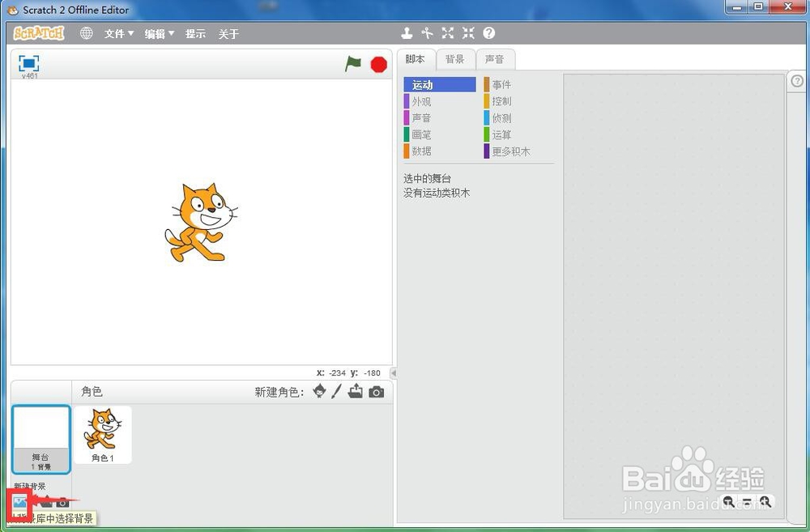Image resolution: width=810 pixels, height=532 pixels.
Task: Select the 舞台 stage thumbnail
Action: click(x=41, y=439)
